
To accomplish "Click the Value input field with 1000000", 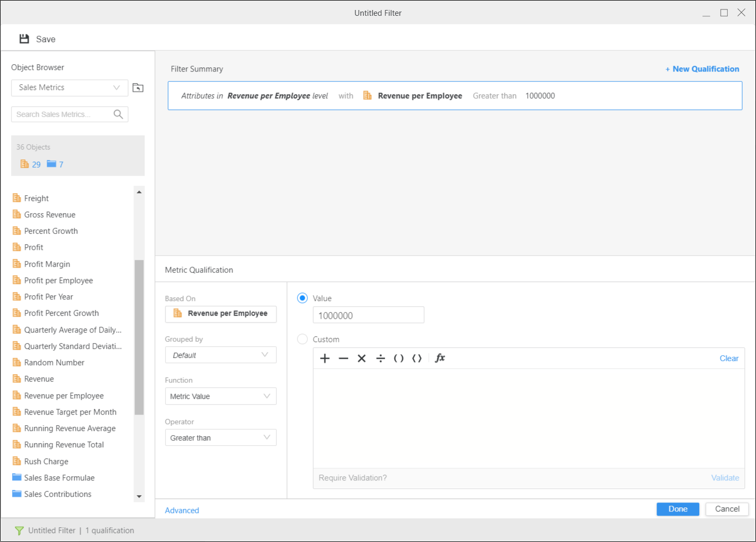I will tap(368, 315).
